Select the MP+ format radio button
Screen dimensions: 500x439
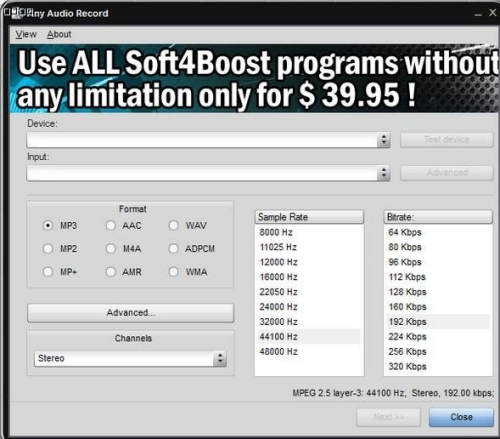pyautogui.click(x=48, y=272)
